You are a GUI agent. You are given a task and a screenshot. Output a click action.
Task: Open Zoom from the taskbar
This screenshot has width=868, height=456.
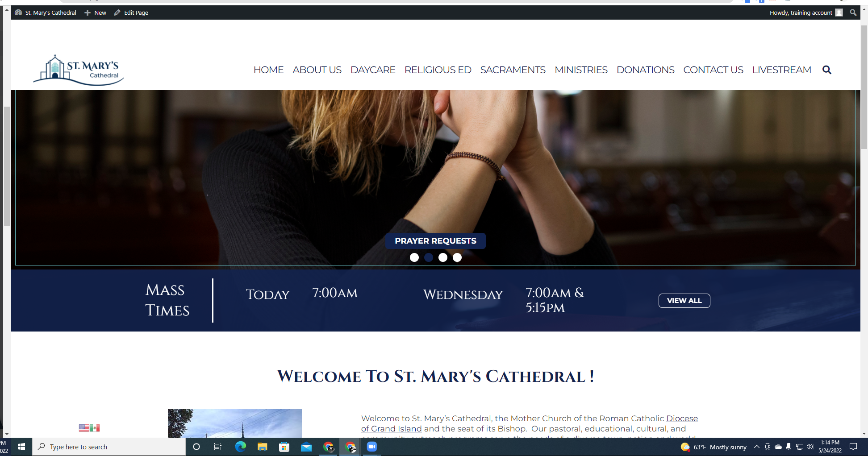point(371,447)
